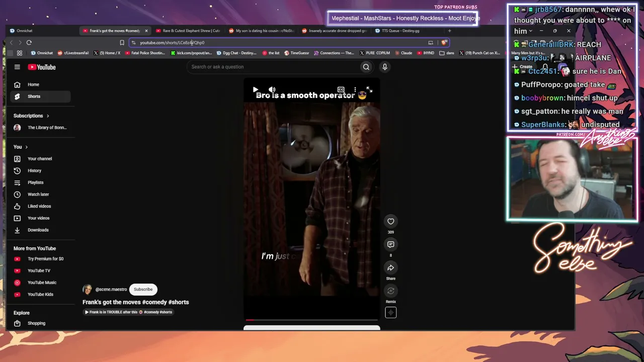Open the Brave Shields icon
The width and height of the screenshot is (644, 362).
pos(443,43)
